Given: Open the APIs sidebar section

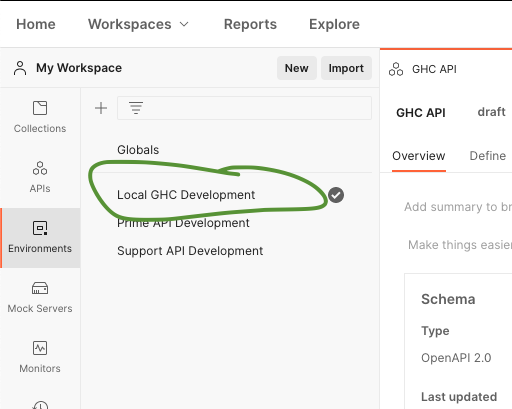Looking at the screenshot, I should click(40, 177).
